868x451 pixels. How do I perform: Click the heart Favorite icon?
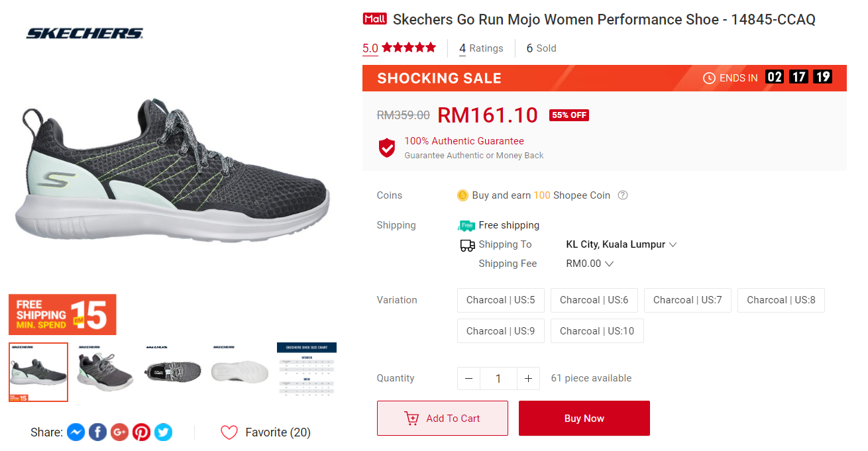pos(229,432)
